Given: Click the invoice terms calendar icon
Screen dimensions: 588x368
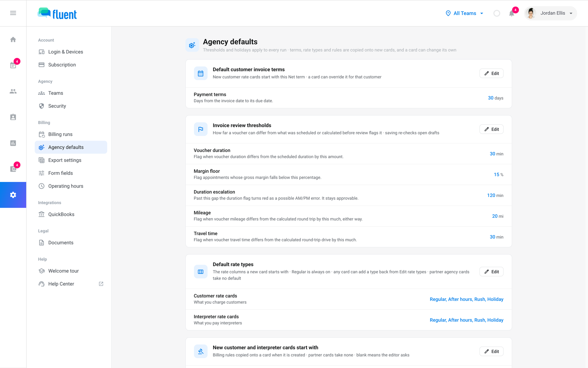Looking at the screenshot, I should click(201, 73).
